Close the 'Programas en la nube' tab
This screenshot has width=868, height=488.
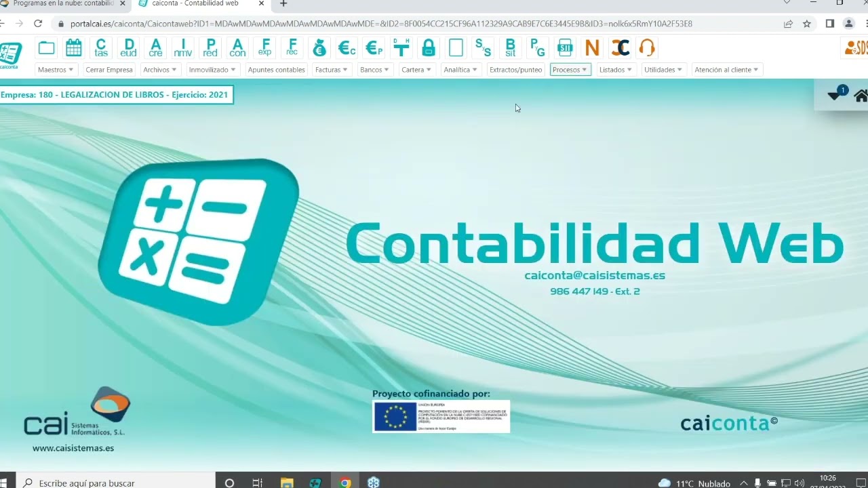(x=123, y=3)
